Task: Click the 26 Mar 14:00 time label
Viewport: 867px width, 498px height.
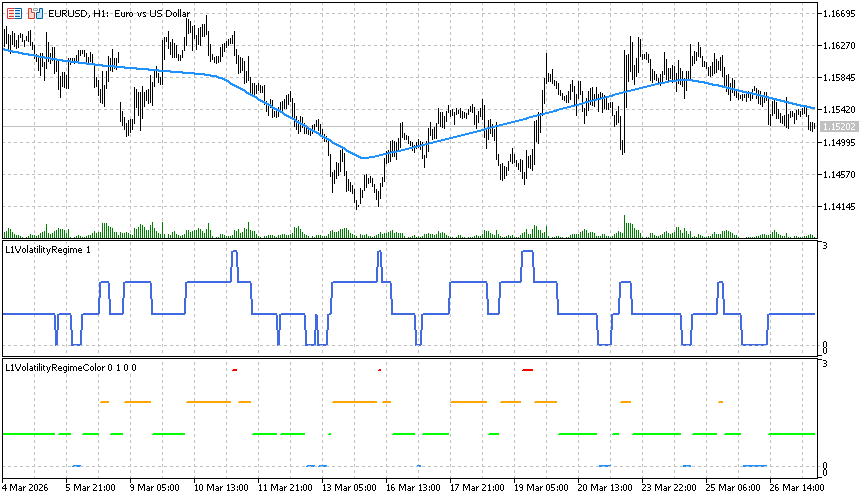Action: click(797, 487)
